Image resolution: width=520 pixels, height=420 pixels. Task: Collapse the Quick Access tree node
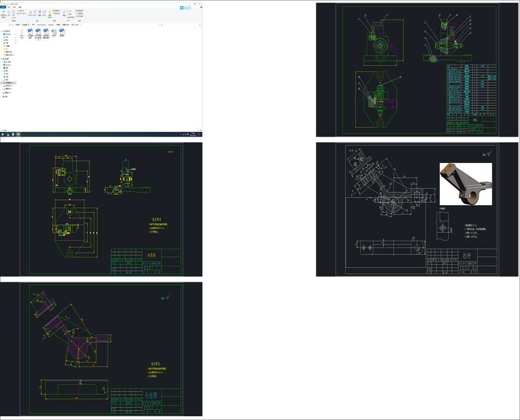click(x=1, y=31)
